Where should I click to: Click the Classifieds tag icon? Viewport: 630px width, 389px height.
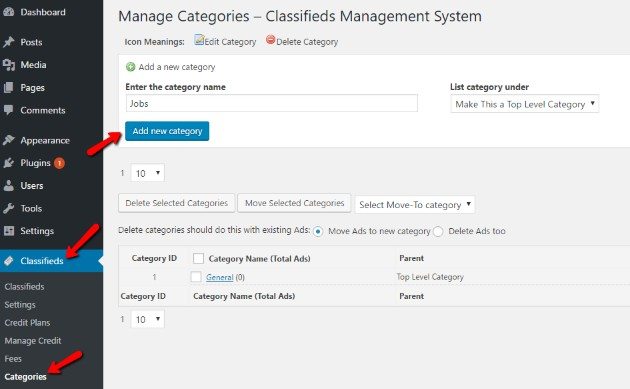pyautogui.click(x=8, y=261)
